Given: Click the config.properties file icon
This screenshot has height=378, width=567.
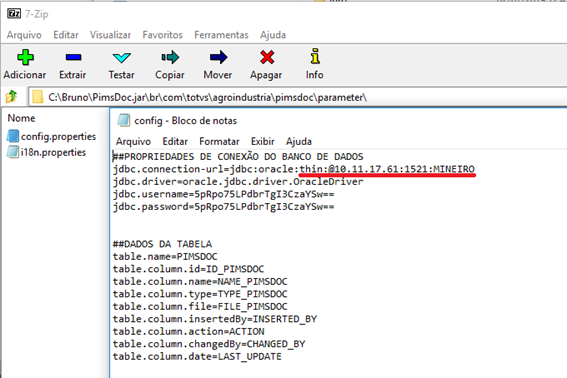Looking at the screenshot, I should (x=13, y=136).
